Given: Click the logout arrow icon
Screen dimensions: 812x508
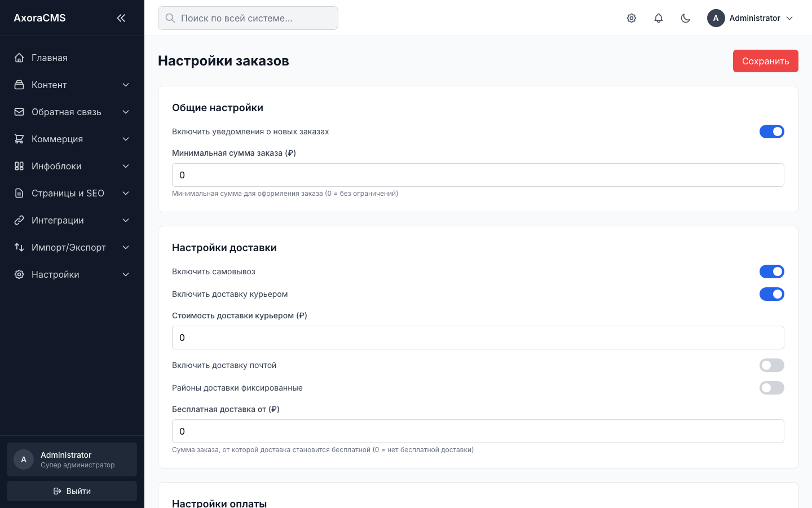Looking at the screenshot, I should (58, 491).
